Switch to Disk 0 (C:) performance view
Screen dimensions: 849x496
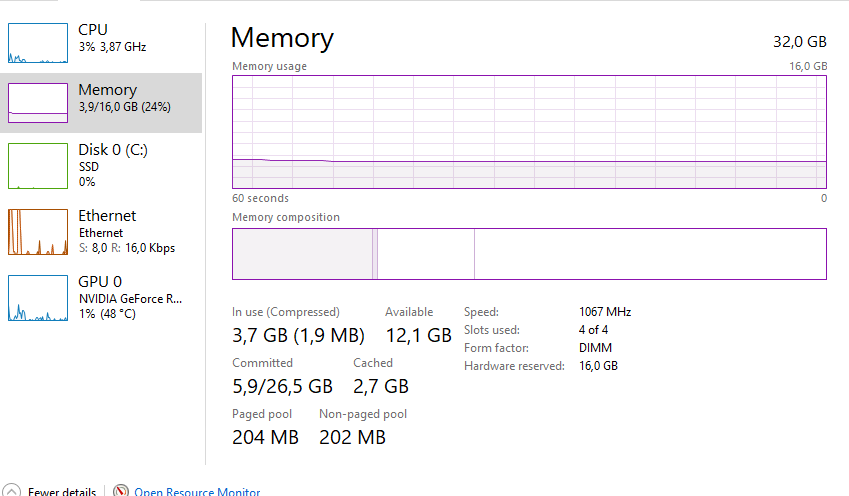pyautogui.click(x=115, y=150)
